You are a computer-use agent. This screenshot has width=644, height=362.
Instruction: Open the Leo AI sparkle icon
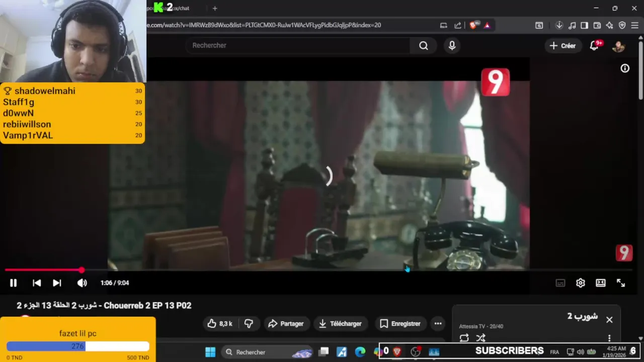[609, 25]
